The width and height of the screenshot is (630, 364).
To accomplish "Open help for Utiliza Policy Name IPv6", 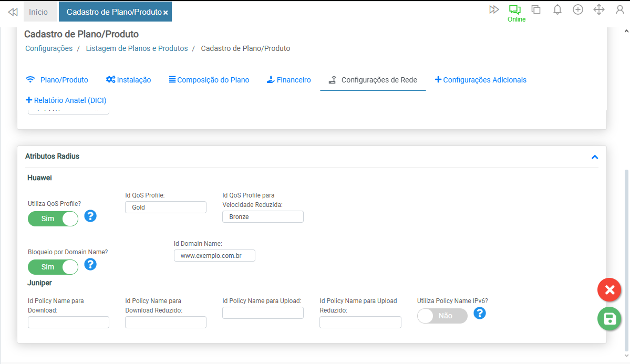I will (479, 313).
